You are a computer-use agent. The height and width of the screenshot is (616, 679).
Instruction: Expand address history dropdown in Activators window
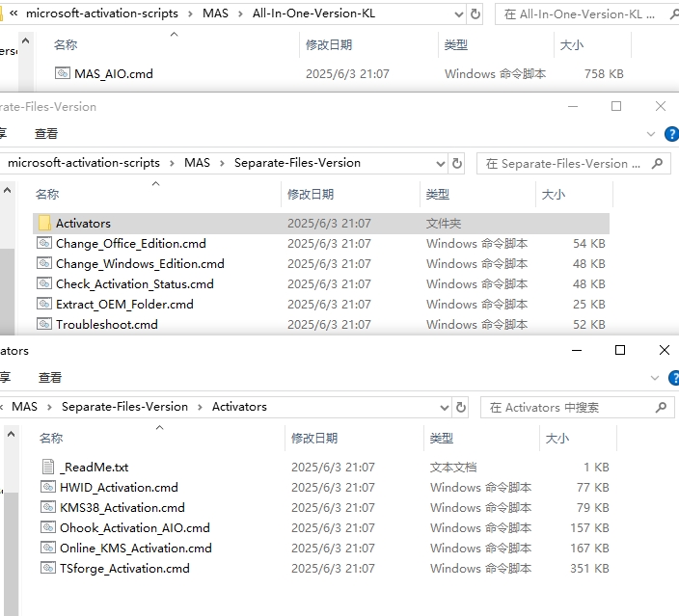(445, 408)
